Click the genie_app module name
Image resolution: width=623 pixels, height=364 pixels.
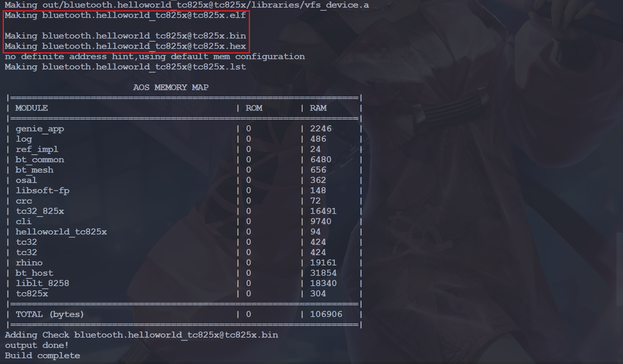click(40, 129)
